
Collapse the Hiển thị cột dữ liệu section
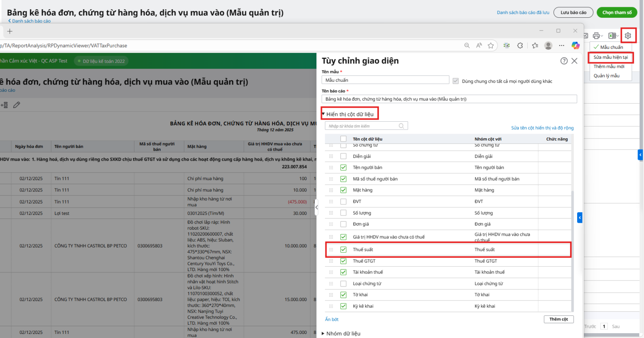pos(323,114)
